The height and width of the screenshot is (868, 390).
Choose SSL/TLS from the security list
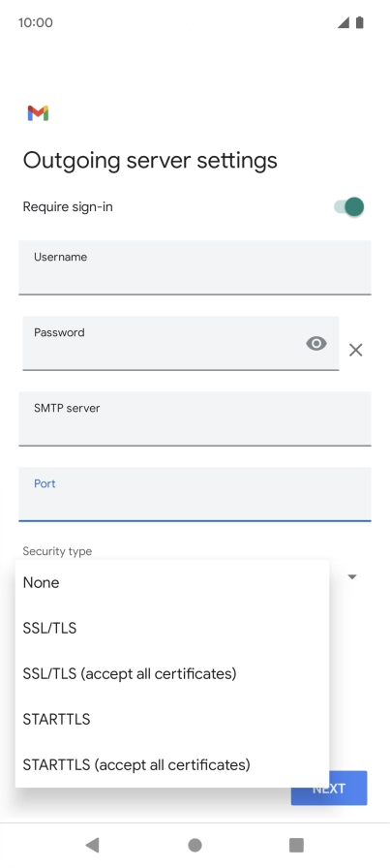click(172, 628)
